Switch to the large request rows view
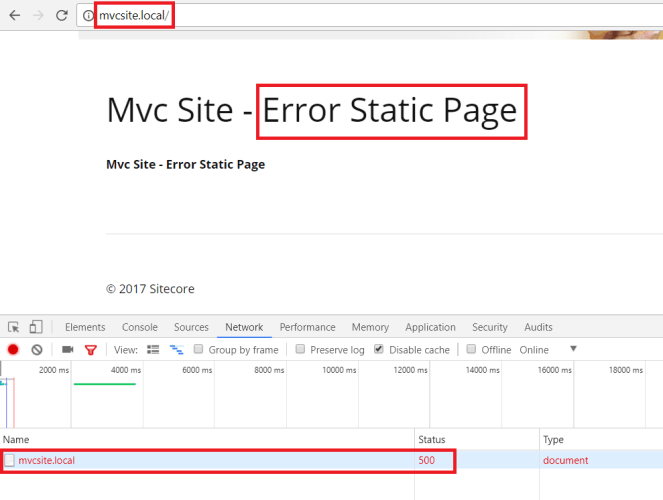 click(154, 350)
